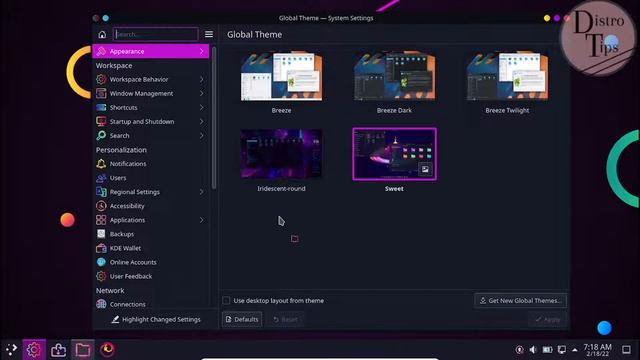Screen dimensions: 640x360
Task: Click the Startup and Shutdown icon
Action: coord(101,122)
